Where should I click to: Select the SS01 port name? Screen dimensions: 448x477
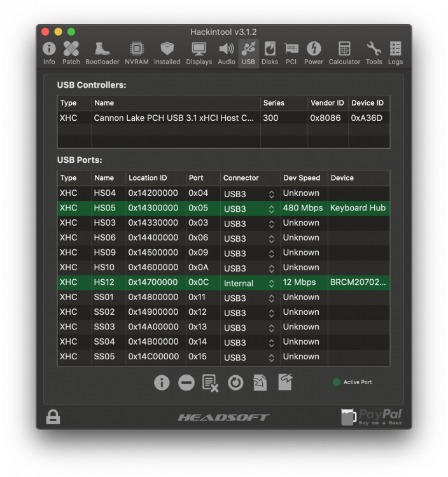[x=104, y=297]
